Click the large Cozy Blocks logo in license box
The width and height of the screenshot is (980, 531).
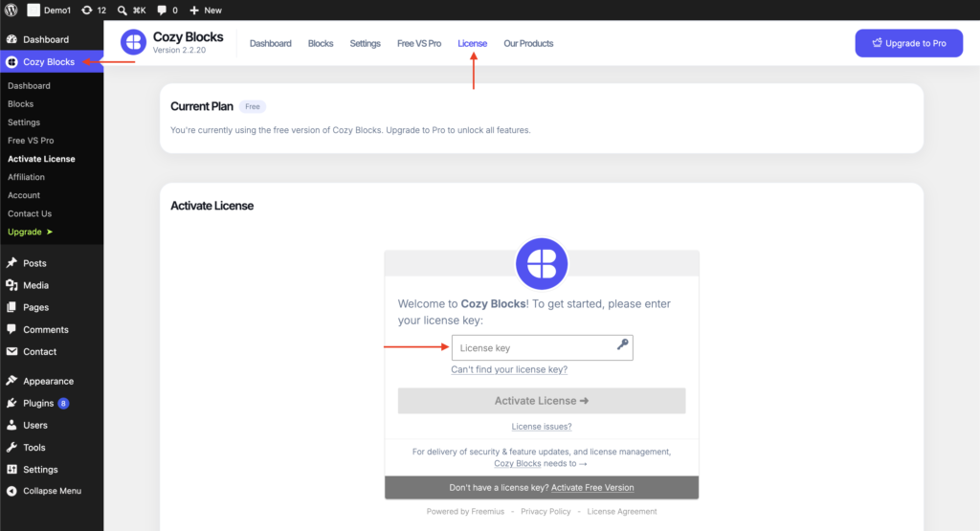click(x=542, y=264)
